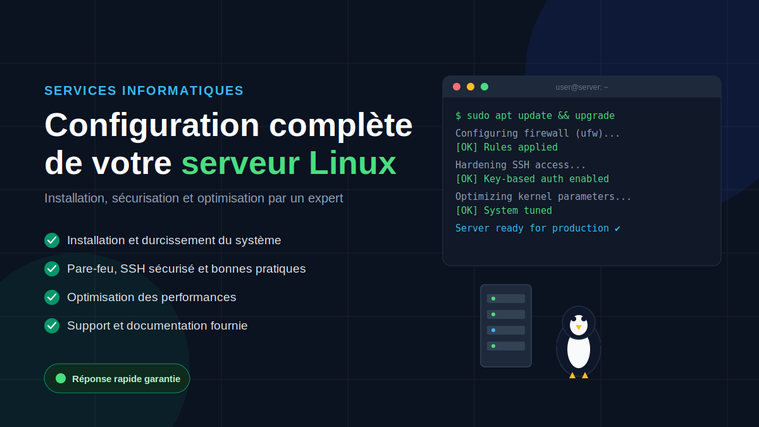Click the sudo apt update && upgrade line

point(535,116)
